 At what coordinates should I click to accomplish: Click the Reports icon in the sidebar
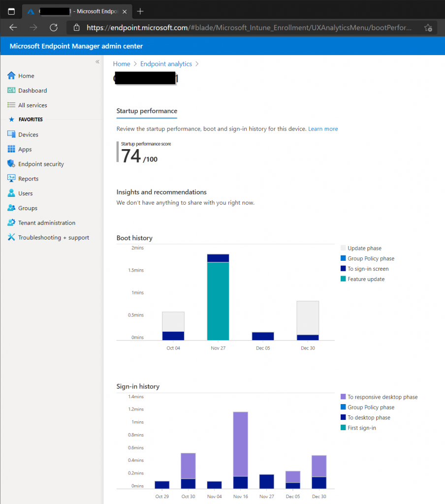coord(11,178)
